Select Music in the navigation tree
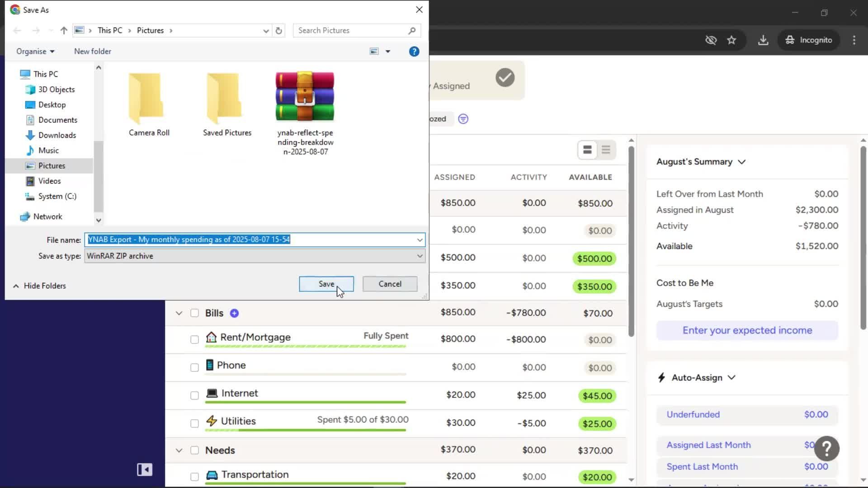Image resolution: width=868 pixels, height=488 pixels. point(48,150)
